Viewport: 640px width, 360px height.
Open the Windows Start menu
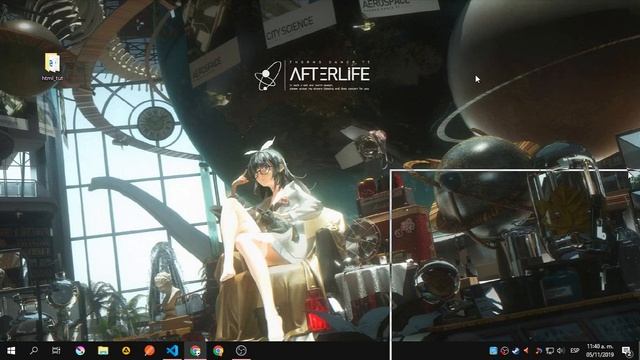(x=11, y=351)
